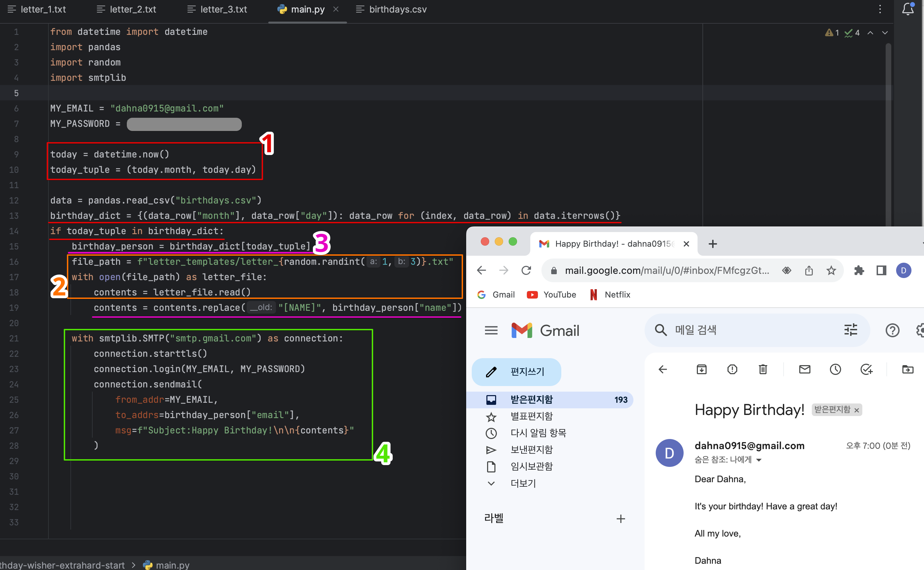Go forward in Chrome browser
The image size is (924, 570).
point(504,270)
